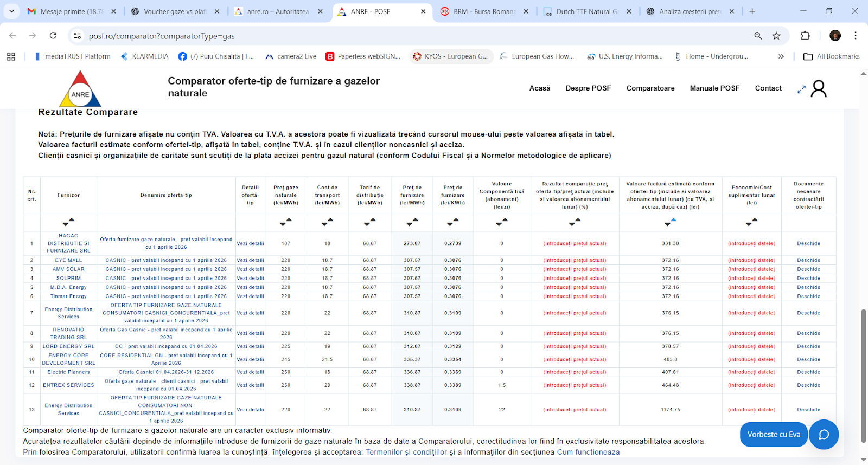Open the browser extensions puzzle icon
This screenshot has width=868, height=465.
[x=805, y=36]
